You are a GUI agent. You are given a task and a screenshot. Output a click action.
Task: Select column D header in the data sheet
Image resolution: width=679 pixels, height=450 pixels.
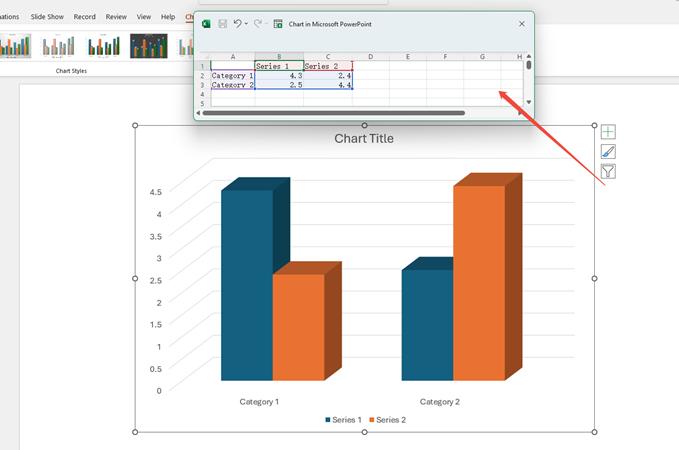[x=371, y=57]
